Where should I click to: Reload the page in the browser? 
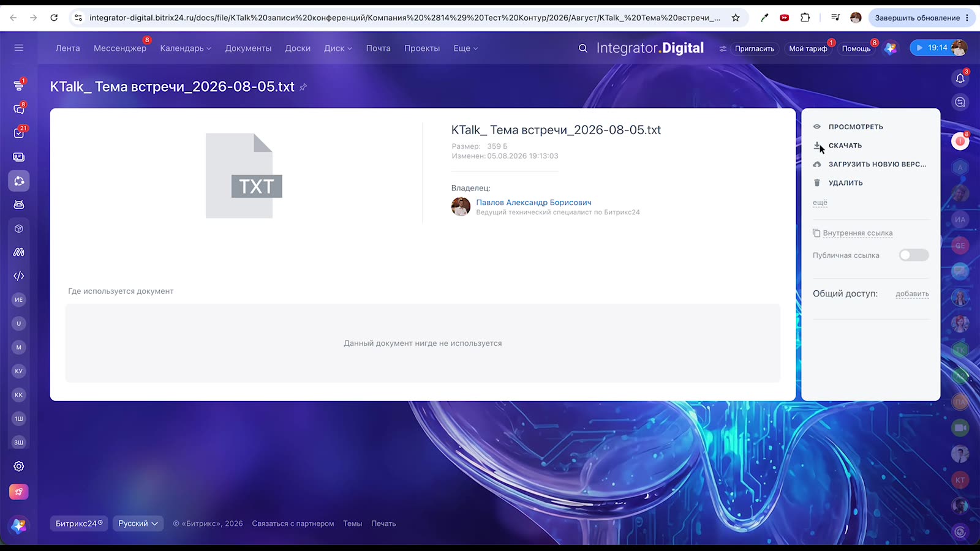54,18
